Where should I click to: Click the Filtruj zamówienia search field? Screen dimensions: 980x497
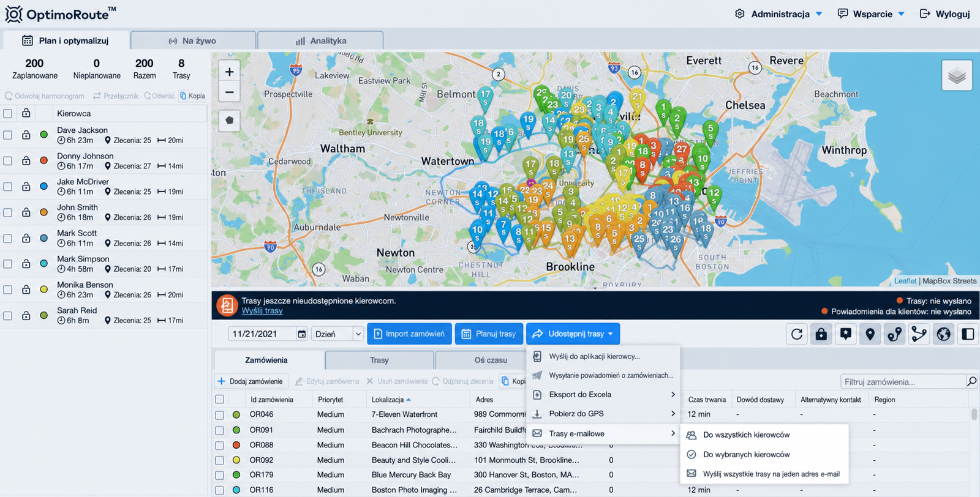(x=903, y=381)
